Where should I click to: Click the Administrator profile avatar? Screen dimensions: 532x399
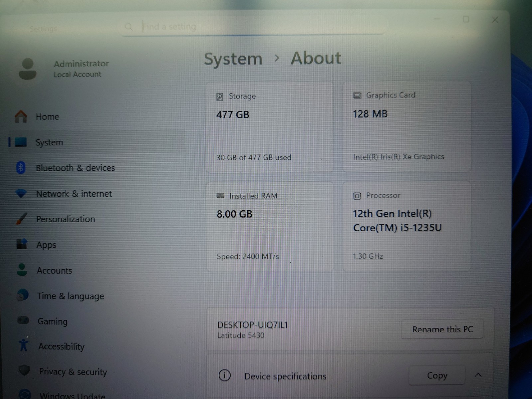[28, 69]
